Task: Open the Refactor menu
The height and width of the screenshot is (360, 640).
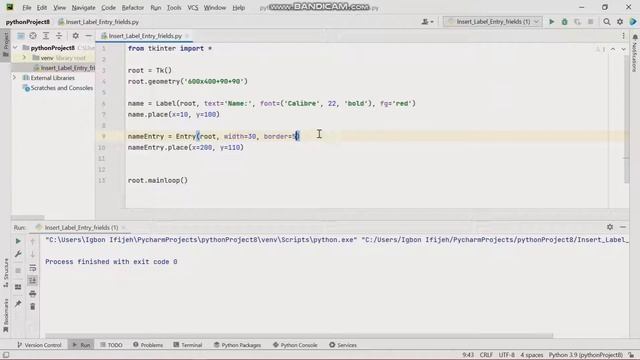Action: [133, 8]
